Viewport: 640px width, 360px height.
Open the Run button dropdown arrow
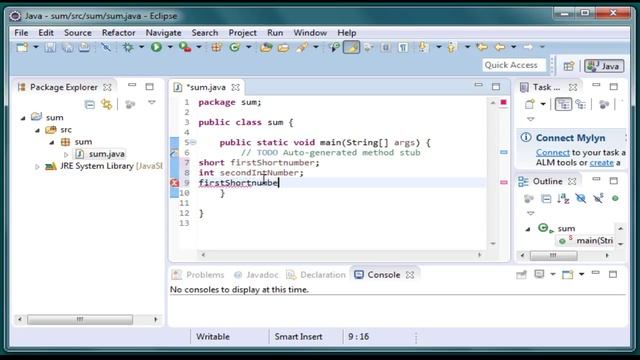170,47
